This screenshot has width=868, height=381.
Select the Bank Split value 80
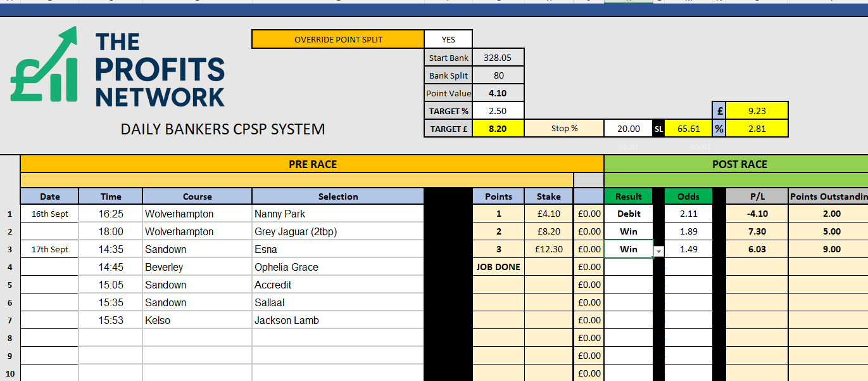(x=498, y=75)
